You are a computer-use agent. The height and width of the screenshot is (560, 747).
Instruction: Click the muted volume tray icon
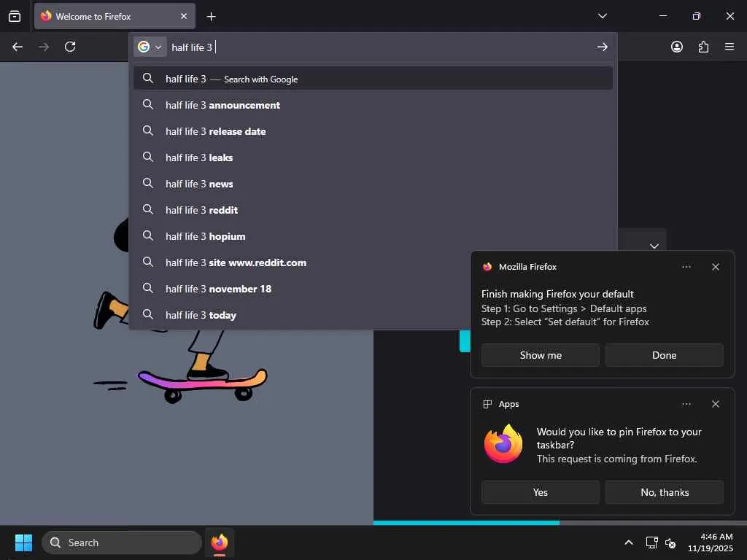click(670, 542)
